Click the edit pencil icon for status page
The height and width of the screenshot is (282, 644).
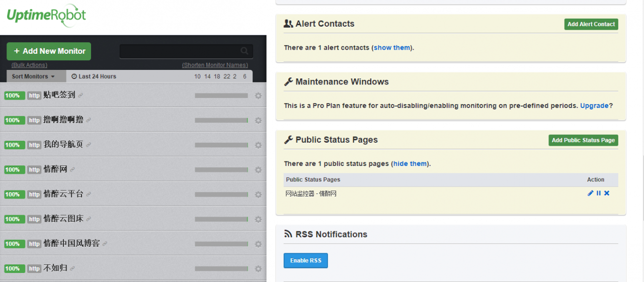(590, 193)
